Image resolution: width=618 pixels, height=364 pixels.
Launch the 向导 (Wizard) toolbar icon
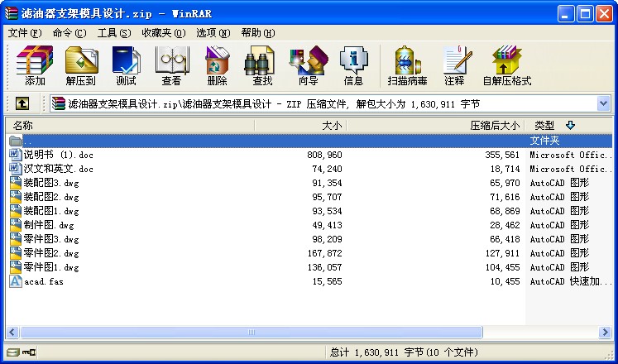tap(309, 60)
